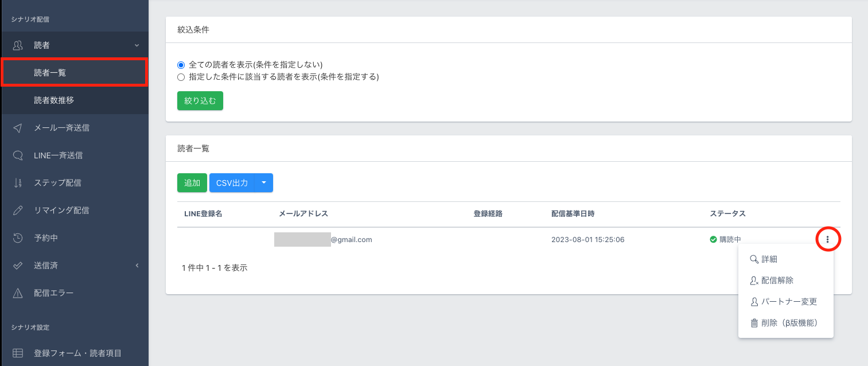Click the pencil icon for リマインダ配信
This screenshot has width=868, height=366.
pos(18,211)
